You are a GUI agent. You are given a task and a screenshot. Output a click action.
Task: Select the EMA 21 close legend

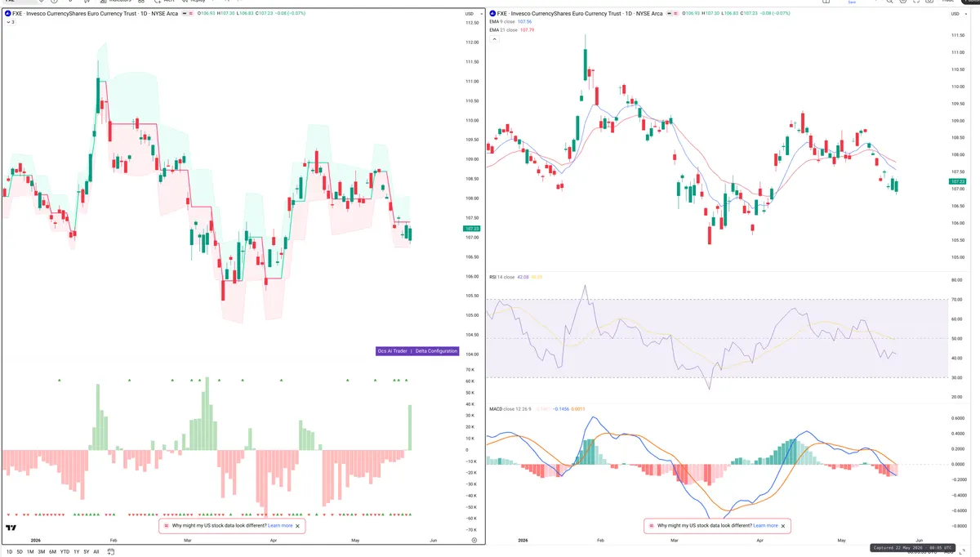504,30
